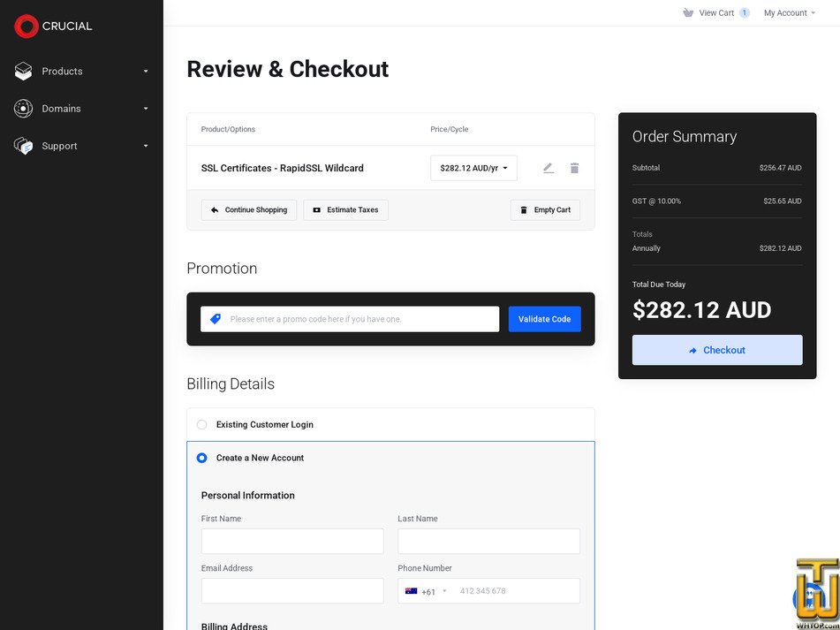The width and height of the screenshot is (840, 630).
Task: Click the Australian flag icon
Action: (411, 591)
